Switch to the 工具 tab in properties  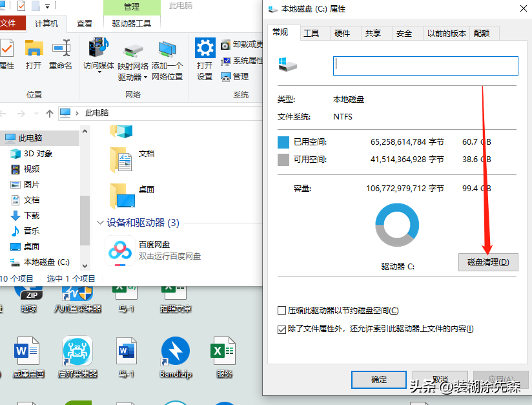point(311,34)
